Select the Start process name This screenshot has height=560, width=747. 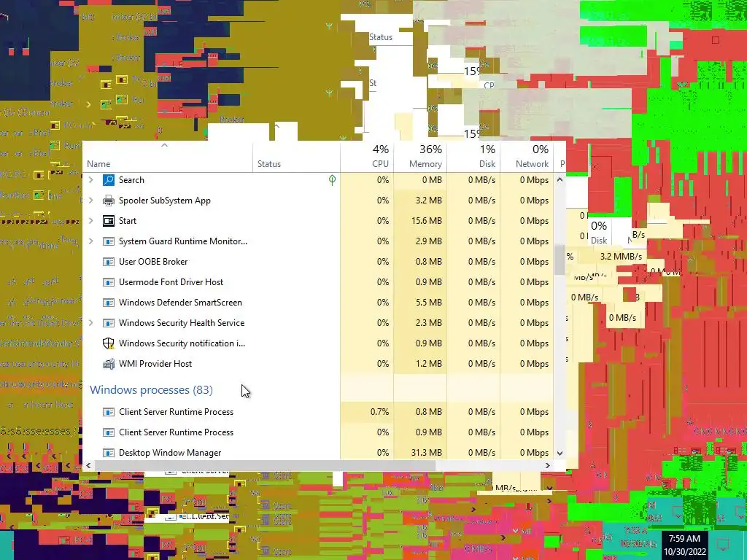click(128, 221)
